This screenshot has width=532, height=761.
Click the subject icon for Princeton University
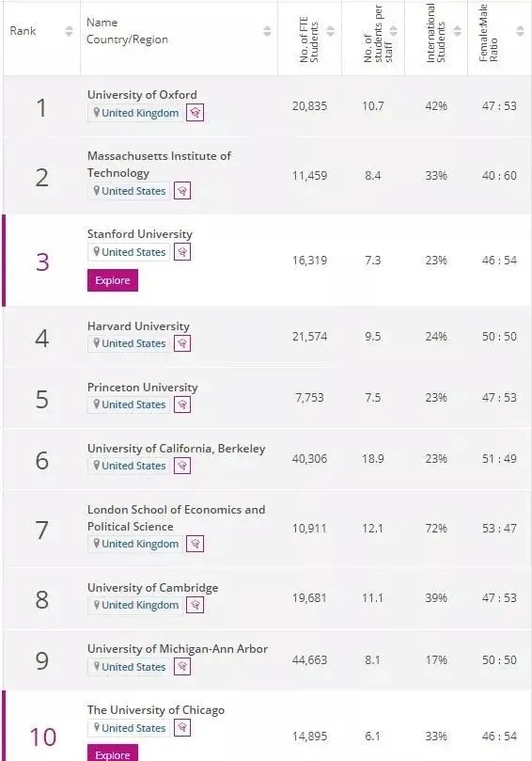pos(182,404)
